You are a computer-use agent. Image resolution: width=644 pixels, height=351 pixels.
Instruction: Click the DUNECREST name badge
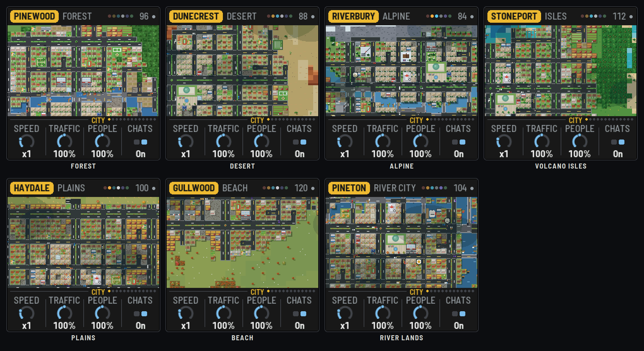tap(196, 16)
